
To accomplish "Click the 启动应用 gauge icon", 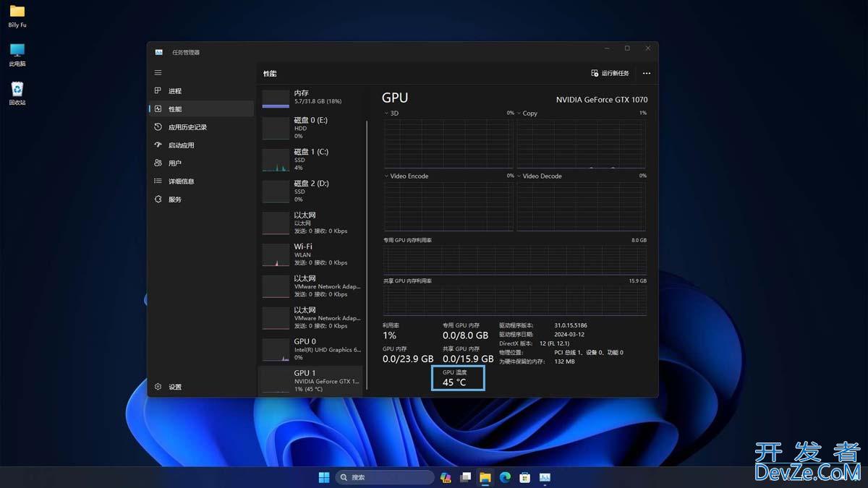I will click(x=158, y=145).
